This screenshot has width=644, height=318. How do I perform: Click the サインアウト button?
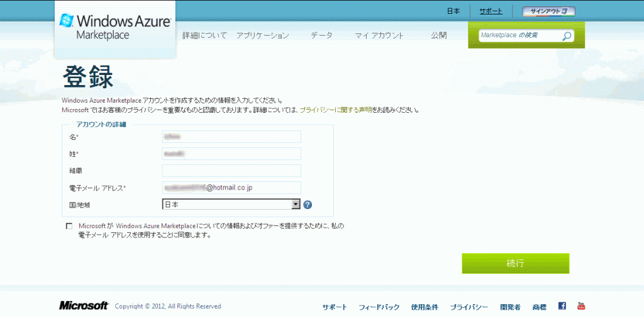548,11
